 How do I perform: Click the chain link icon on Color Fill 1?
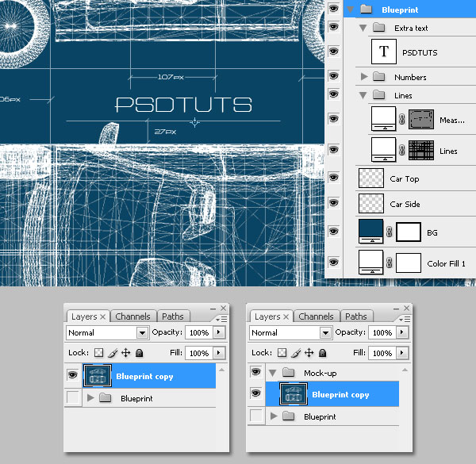pos(390,263)
